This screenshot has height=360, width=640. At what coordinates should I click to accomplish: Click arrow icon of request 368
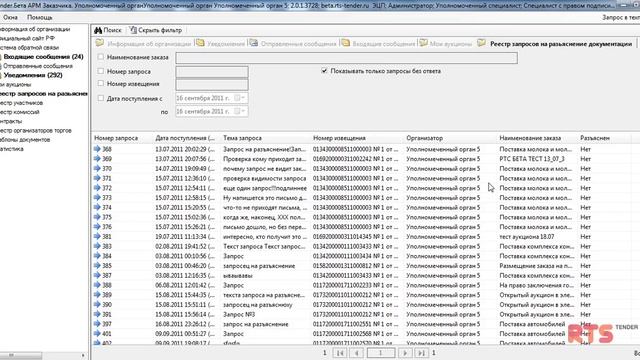[x=97, y=149]
